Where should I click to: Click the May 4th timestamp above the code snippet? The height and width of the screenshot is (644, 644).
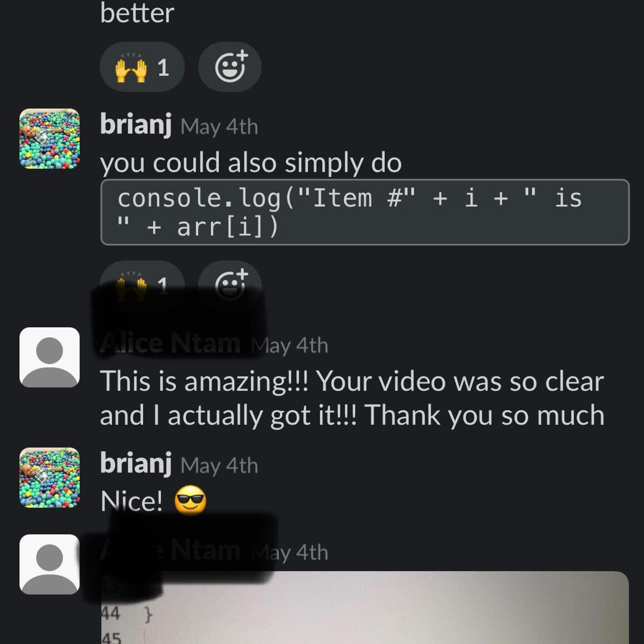click(x=219, y=126)
